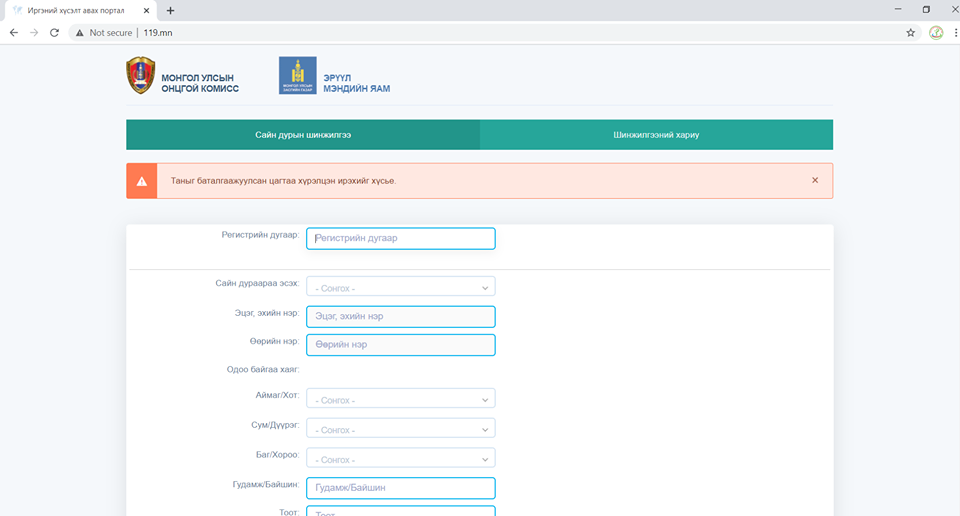960x516 pixels.
Task: Click the browser forward arrow
Action: [x=34, y=32]
